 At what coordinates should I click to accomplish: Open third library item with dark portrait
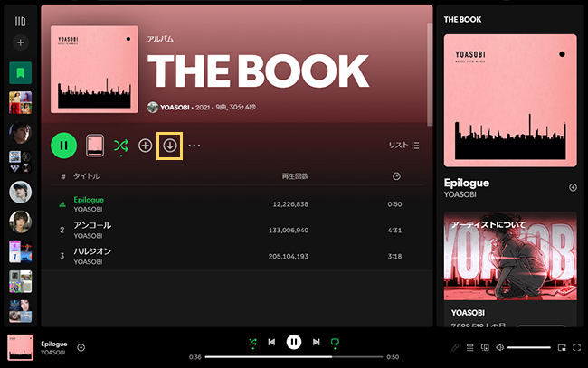(x=20, y=132)
